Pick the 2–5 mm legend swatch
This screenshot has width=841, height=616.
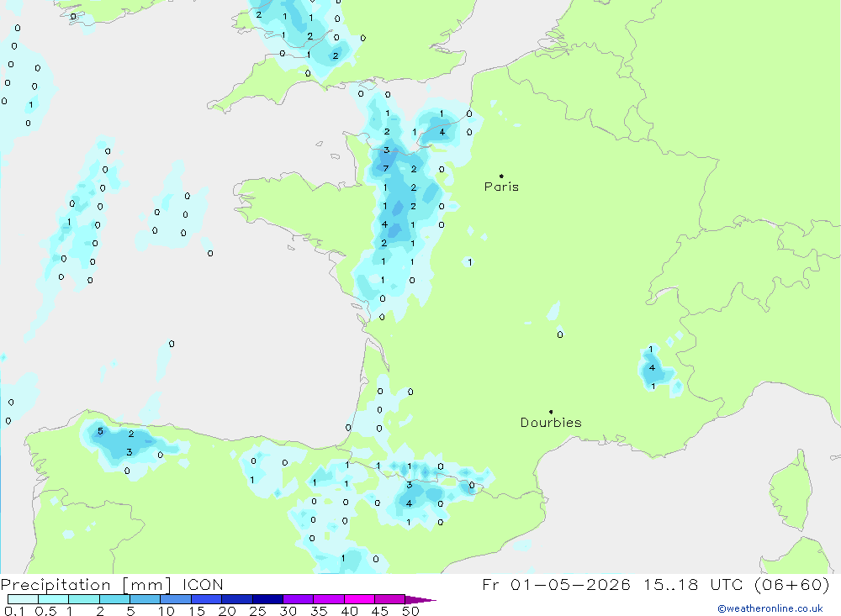click(114, 599)
